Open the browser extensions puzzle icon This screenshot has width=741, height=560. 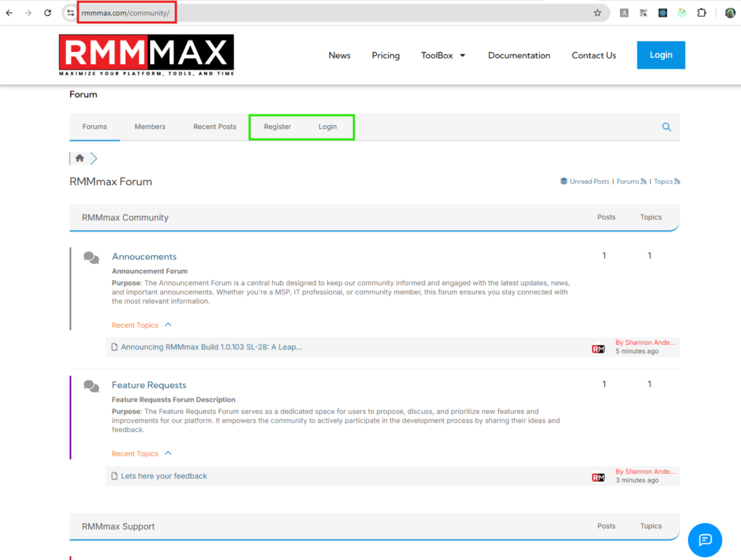coord(702,13)
